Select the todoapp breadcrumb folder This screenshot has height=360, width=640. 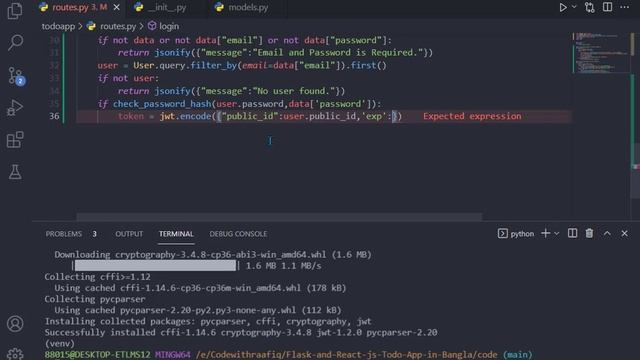coord(58,26)
